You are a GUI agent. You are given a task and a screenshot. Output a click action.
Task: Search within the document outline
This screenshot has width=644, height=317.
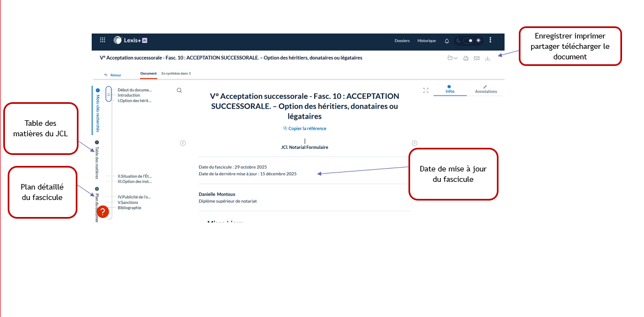coord(180,91)
